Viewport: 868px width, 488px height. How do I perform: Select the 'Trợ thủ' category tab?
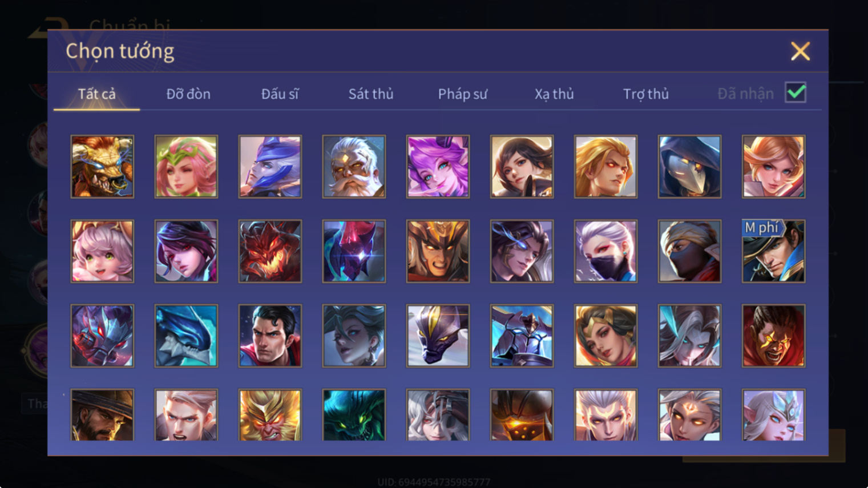tap(645, 94)
